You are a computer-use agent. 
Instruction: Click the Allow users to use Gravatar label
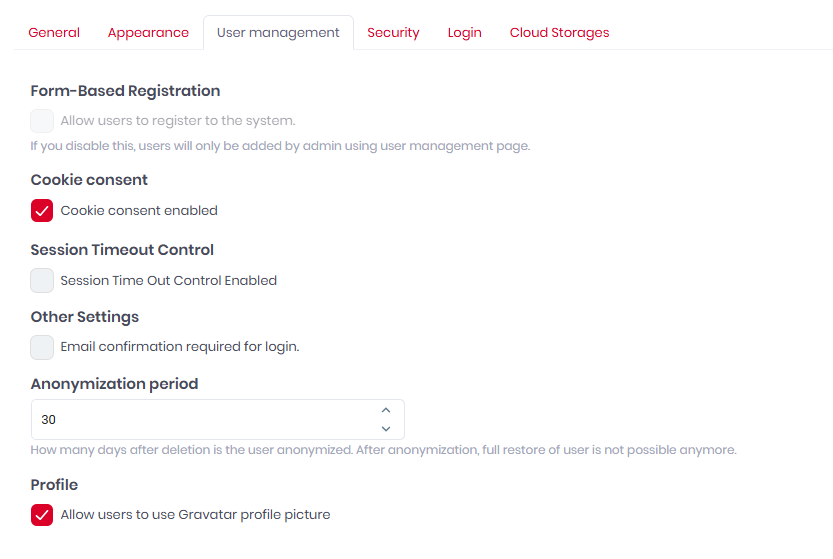(x=195, y=515)
